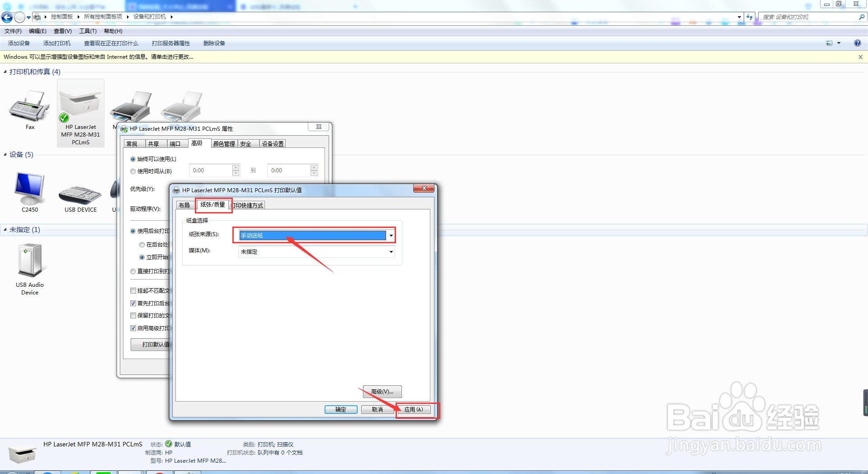This screenshot has height=474, width=868.
Task: Select 使用时间从 radio button
Action: [x=133, y=171]
